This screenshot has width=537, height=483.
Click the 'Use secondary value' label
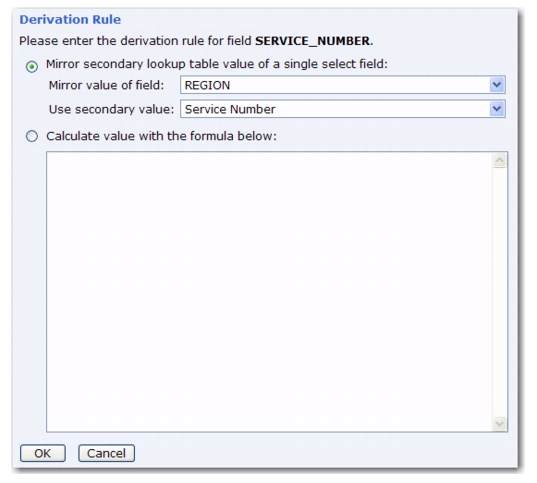click(x=112, y=110)
